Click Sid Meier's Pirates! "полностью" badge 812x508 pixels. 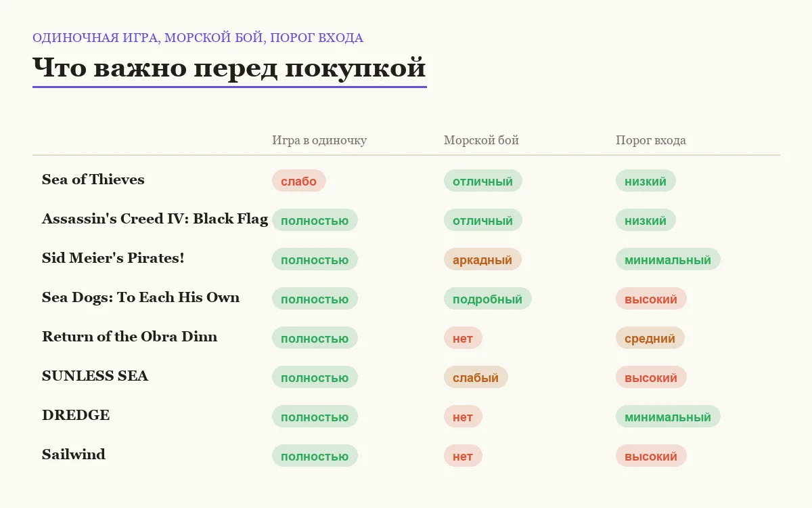(x=315, y=259)
